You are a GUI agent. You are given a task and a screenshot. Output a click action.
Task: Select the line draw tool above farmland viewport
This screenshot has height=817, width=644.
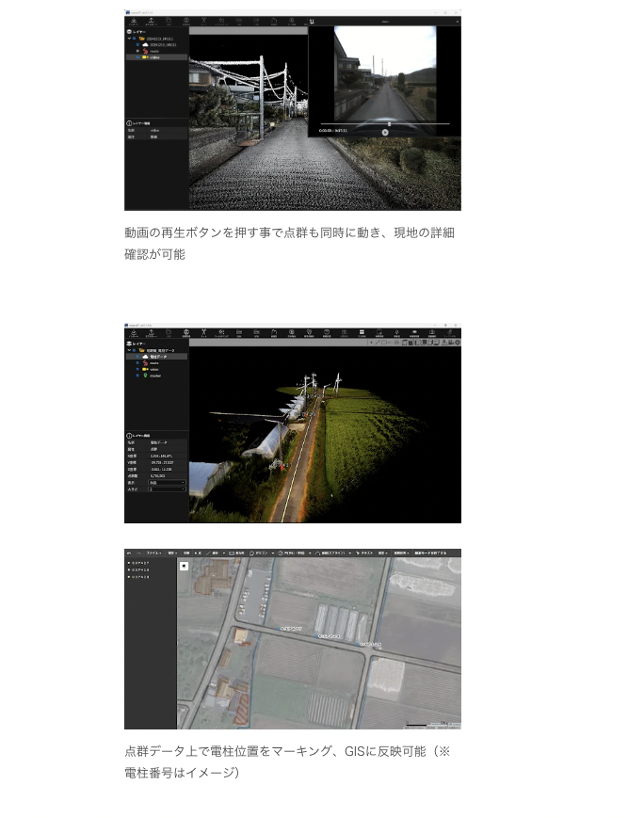[378, 343]
